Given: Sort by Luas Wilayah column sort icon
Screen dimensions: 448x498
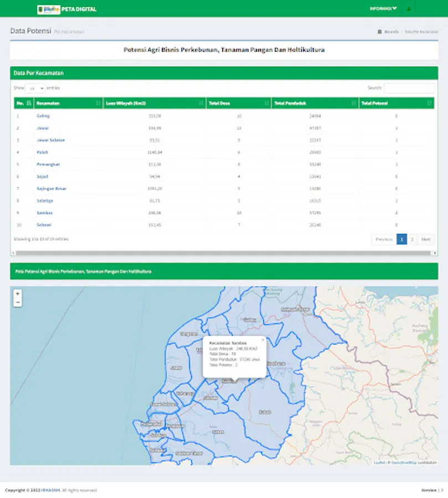Looking at the screenshot, I should [201, 103].
